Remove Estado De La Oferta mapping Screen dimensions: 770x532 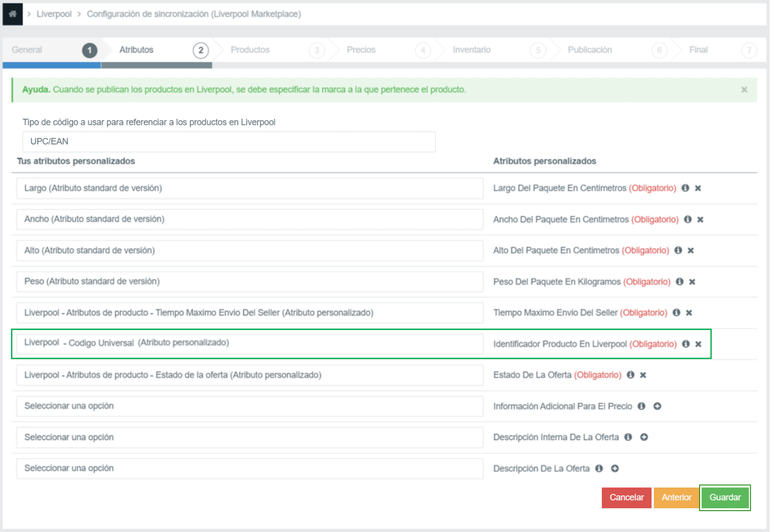[x=643, y=375]
